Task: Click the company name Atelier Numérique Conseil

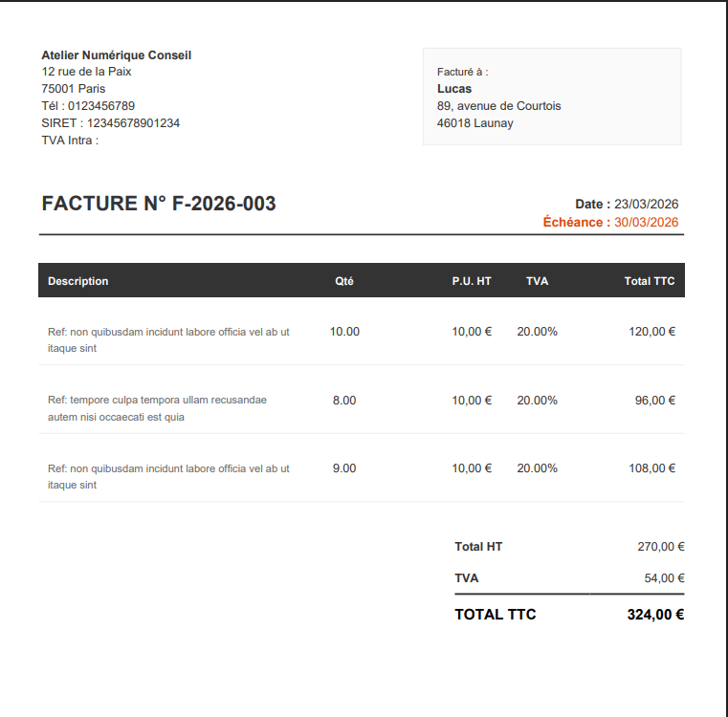Action: pos(116,55)
